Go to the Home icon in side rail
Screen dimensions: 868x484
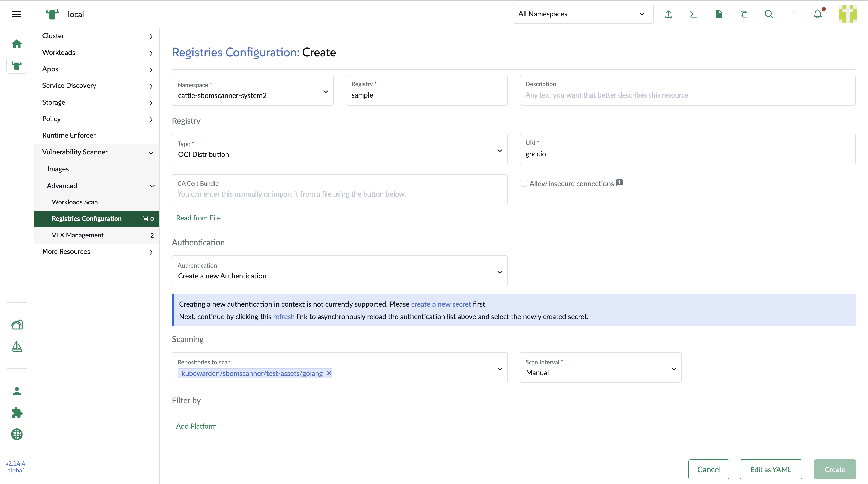coord(17,44)
